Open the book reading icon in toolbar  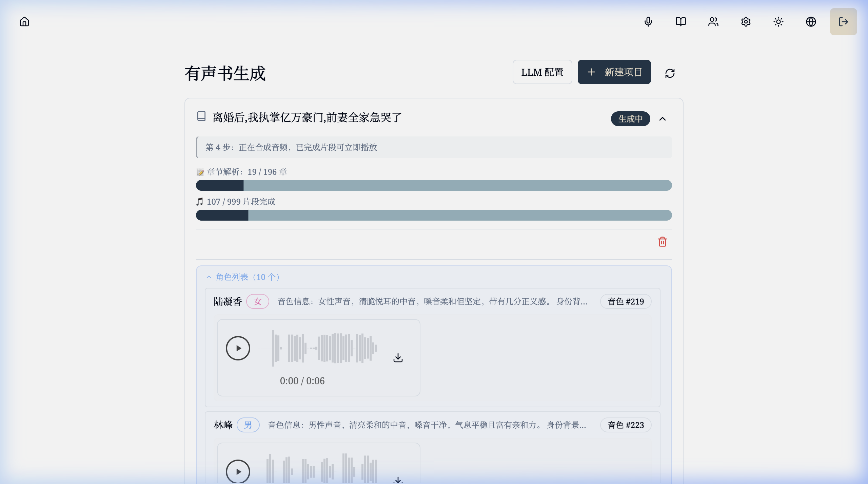(680, 21)
